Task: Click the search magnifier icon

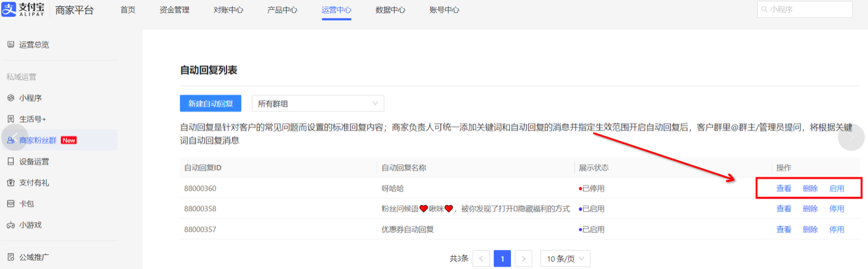Action: coord(765,10)
